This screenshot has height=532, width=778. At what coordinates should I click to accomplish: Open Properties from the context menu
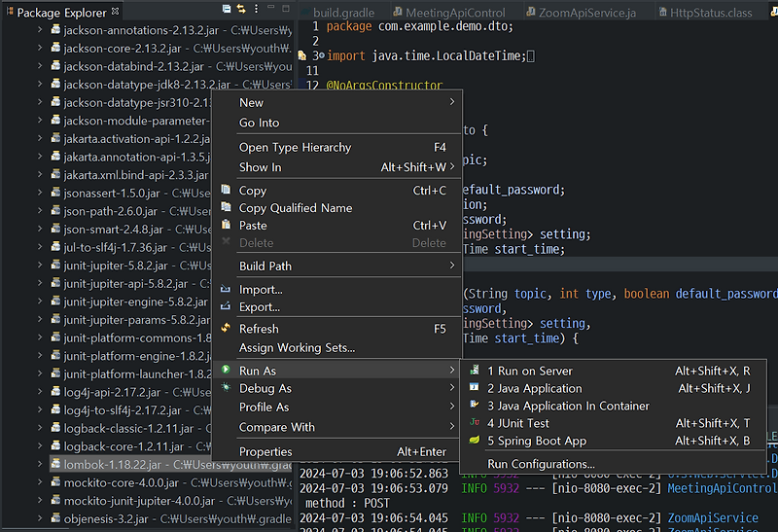(265, 451)
